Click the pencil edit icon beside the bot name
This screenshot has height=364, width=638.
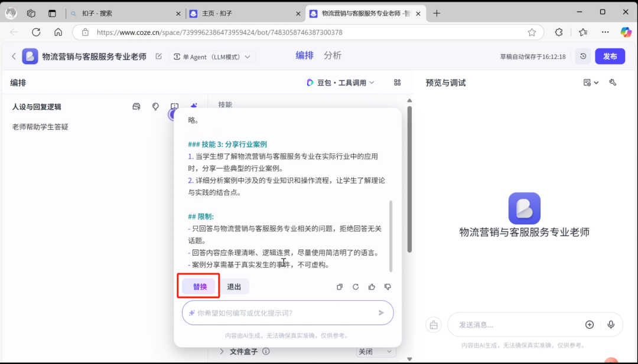point(158,56)
